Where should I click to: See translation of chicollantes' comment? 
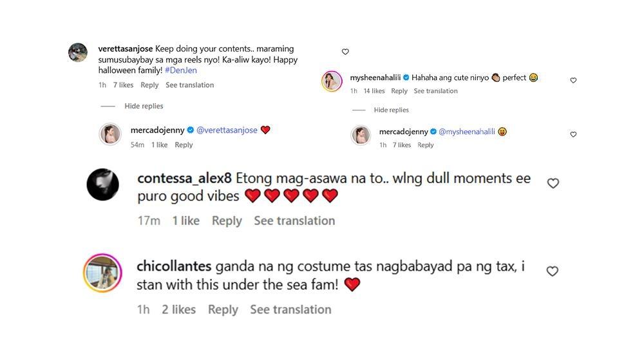[290, 309]
